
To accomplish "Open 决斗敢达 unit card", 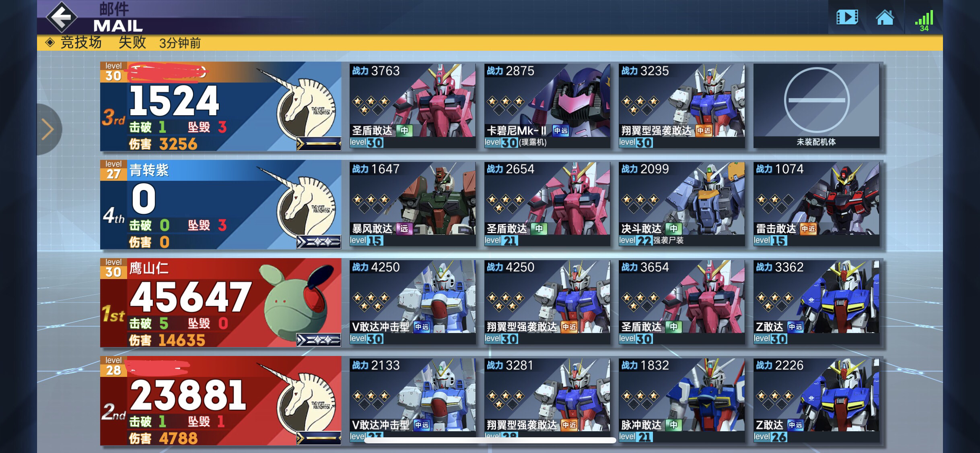I will point(681,204).
